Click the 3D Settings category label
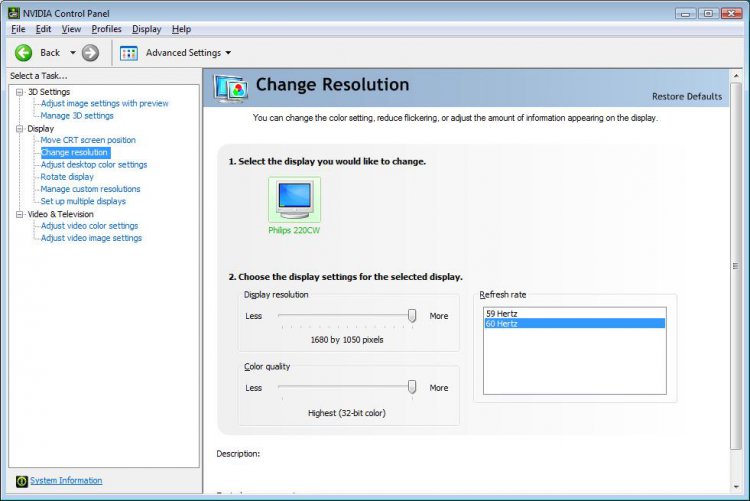Image resolution: width=750 pixels, height=501 pixels. 49,92
